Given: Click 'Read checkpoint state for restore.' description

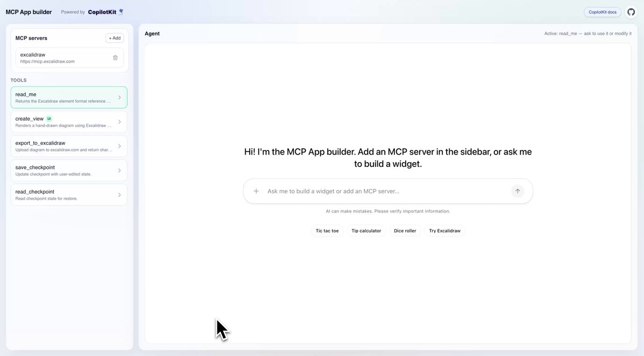Looking at the screenshot, I should tap(47, 198).
